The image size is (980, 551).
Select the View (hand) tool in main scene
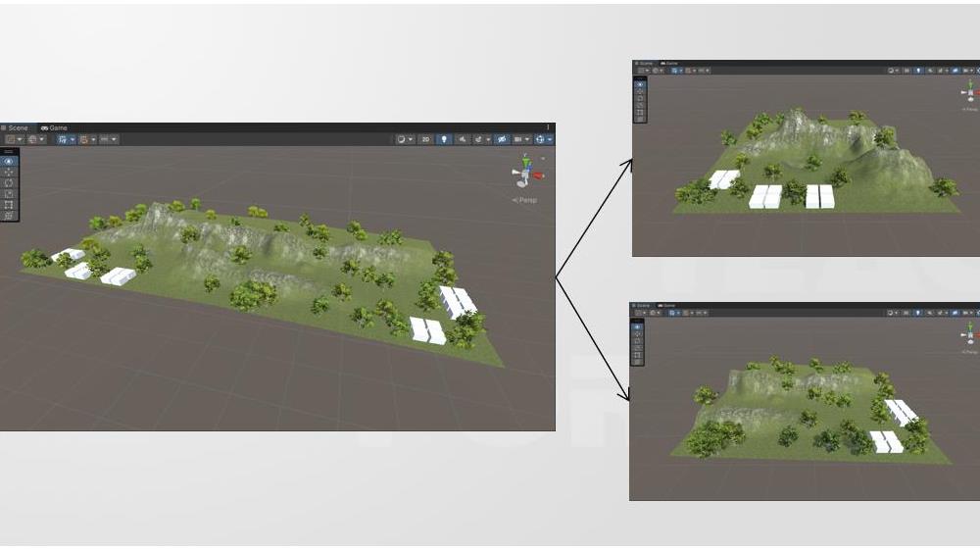click(x=9, y=161)
